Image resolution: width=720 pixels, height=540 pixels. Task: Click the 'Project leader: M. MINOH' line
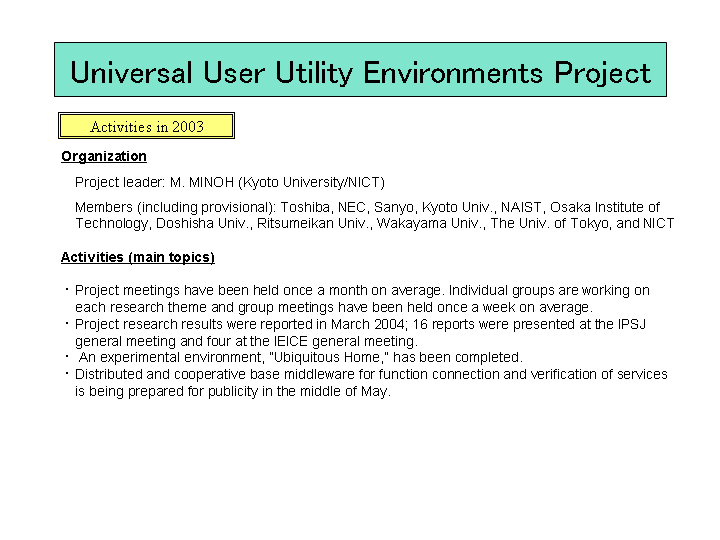(230, 182)
